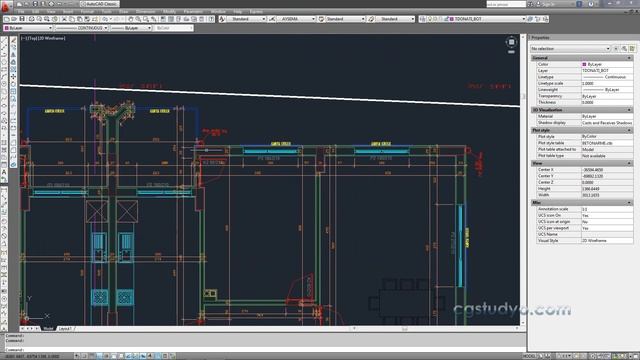Screen dimensions: 640x360
Task: Click into the command line input
Action: click(x=265, y=349)
